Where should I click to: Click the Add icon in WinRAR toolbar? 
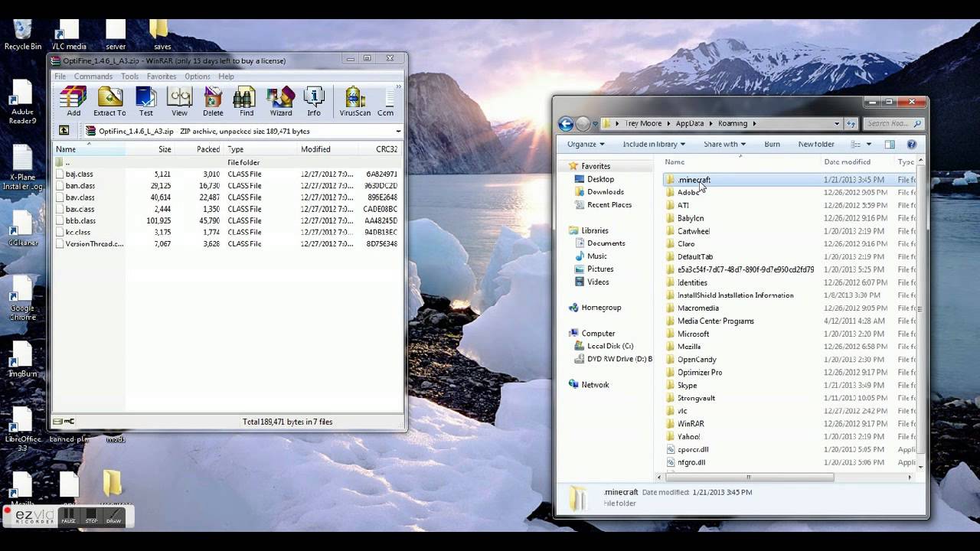pyautogui.click(x=73, y=101)
